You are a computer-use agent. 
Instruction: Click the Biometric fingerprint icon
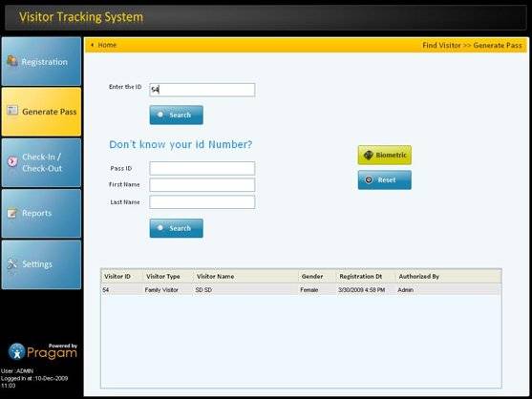tap(368, 156)
